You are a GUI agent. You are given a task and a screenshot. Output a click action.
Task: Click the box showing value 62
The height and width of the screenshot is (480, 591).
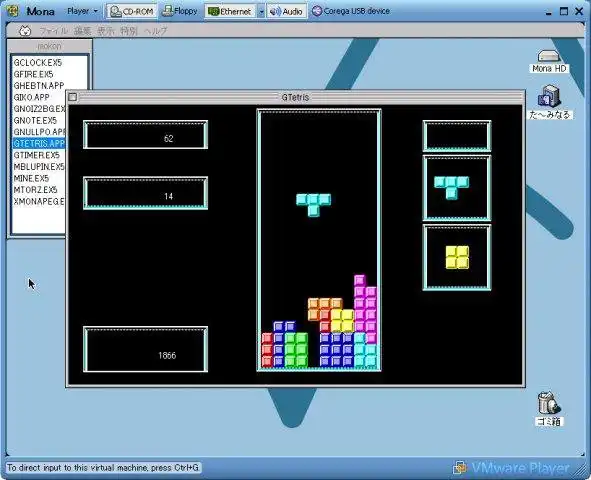tap(145, 135)
